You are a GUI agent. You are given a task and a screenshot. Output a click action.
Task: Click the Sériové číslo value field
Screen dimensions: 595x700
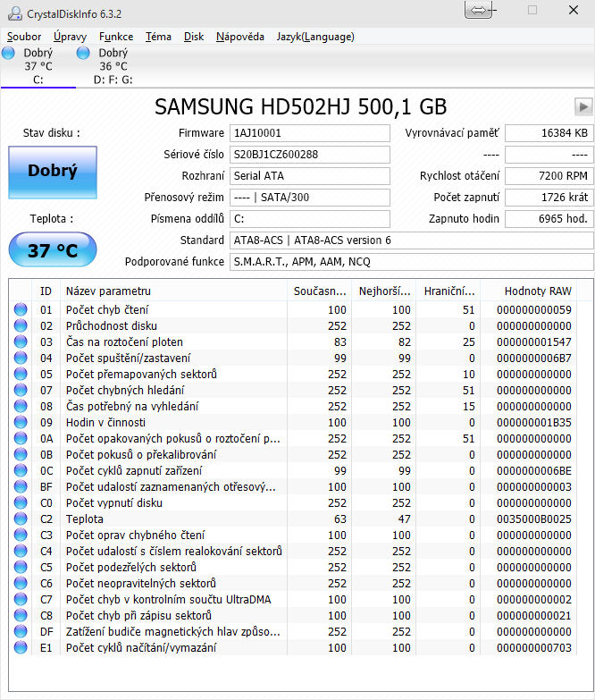coord(309,154)
